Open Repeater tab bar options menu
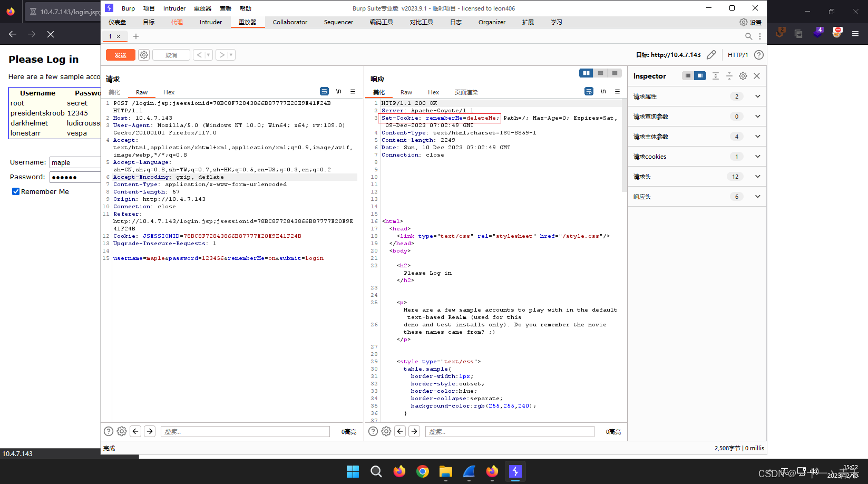The height and width of the screenshot is (484, 868). [760, 36]
